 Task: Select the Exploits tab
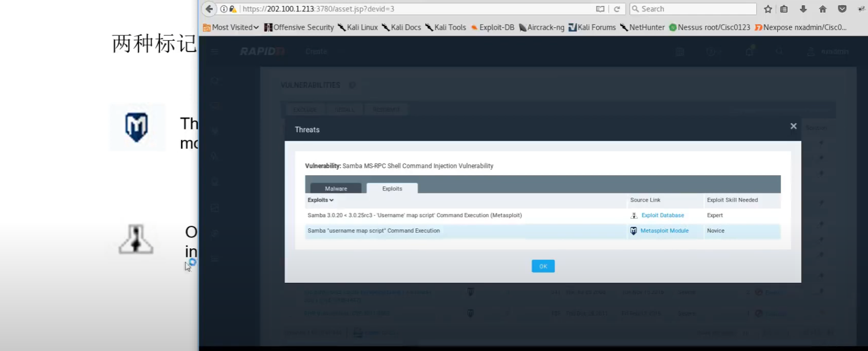pos(392,188)
